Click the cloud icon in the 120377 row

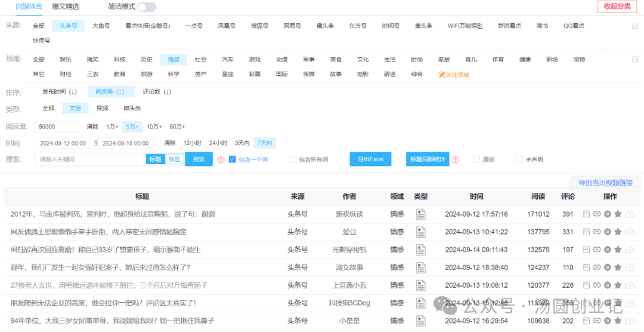pyautogui.click(x=630, y=285)
